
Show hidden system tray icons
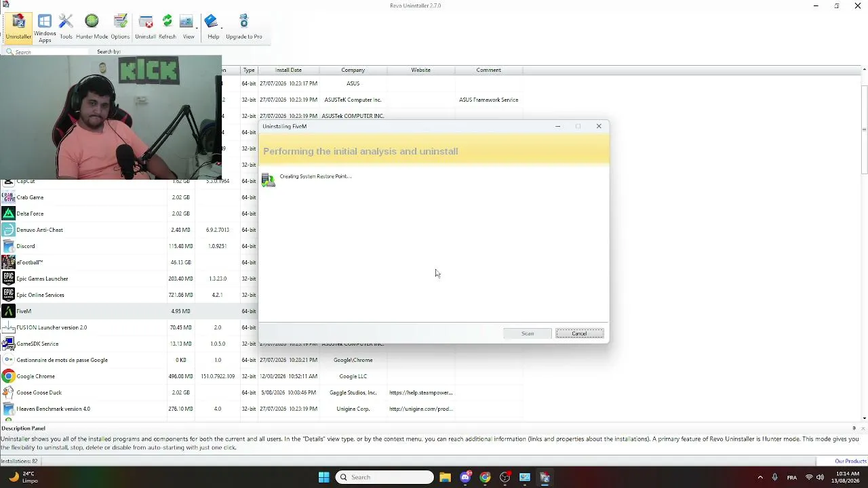760,477
